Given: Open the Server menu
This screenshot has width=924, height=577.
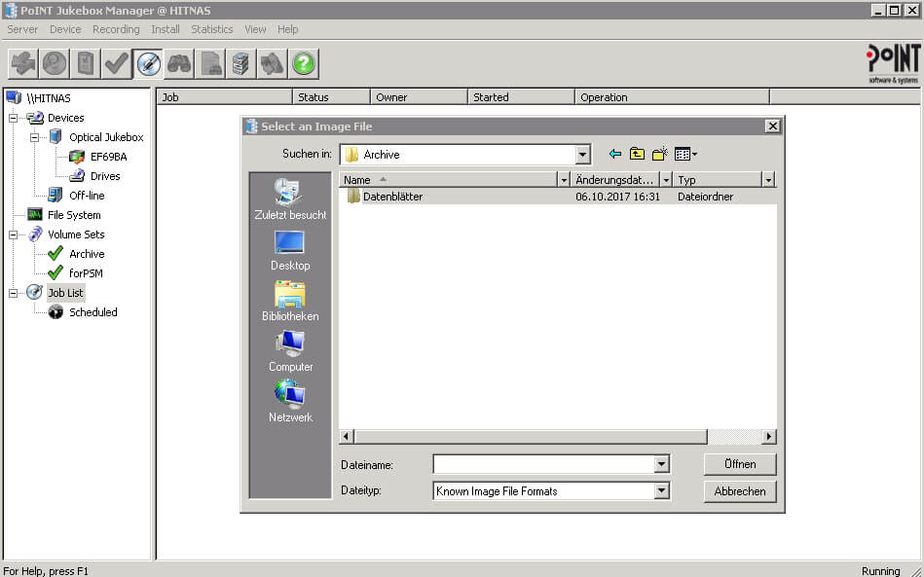Looking at the screenshot, I should tap(22, 29).
